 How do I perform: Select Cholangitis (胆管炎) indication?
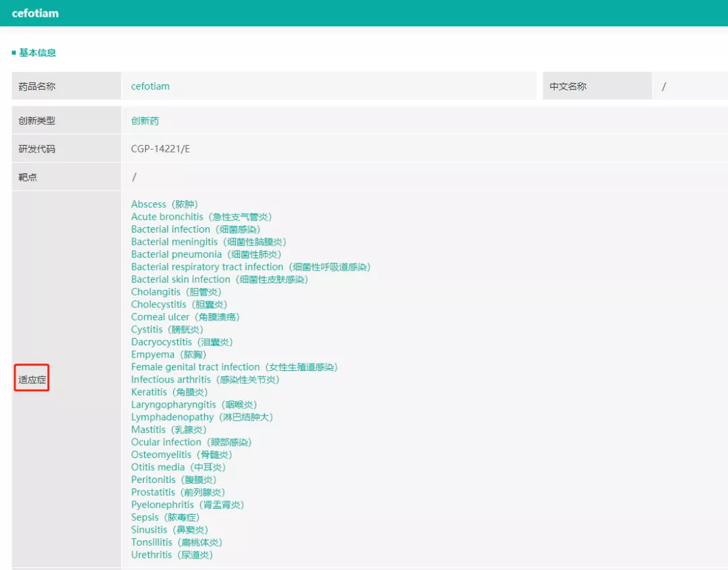[x=177, y=292]
